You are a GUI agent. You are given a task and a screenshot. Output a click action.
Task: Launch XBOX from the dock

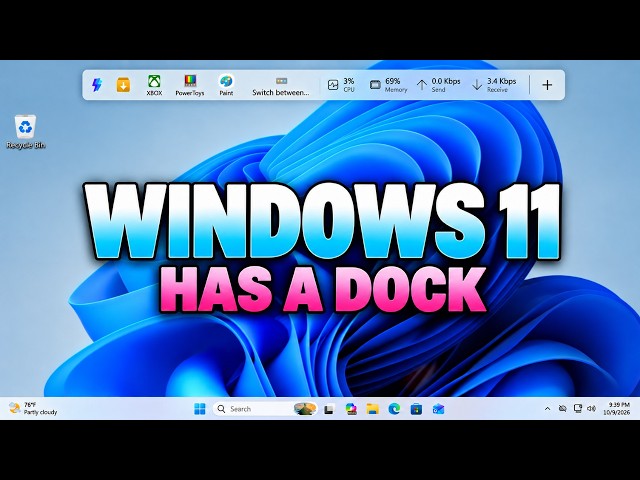pyautogui.click(x=154, y=85)
